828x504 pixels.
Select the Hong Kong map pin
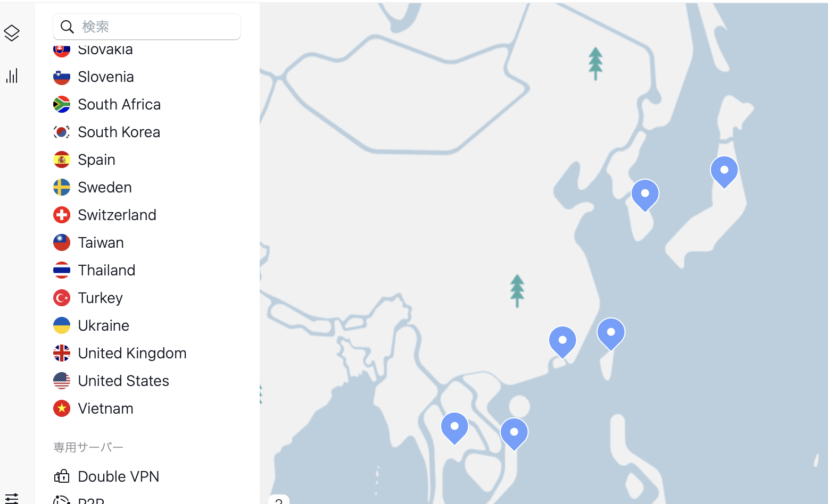[x=562, y=342]
